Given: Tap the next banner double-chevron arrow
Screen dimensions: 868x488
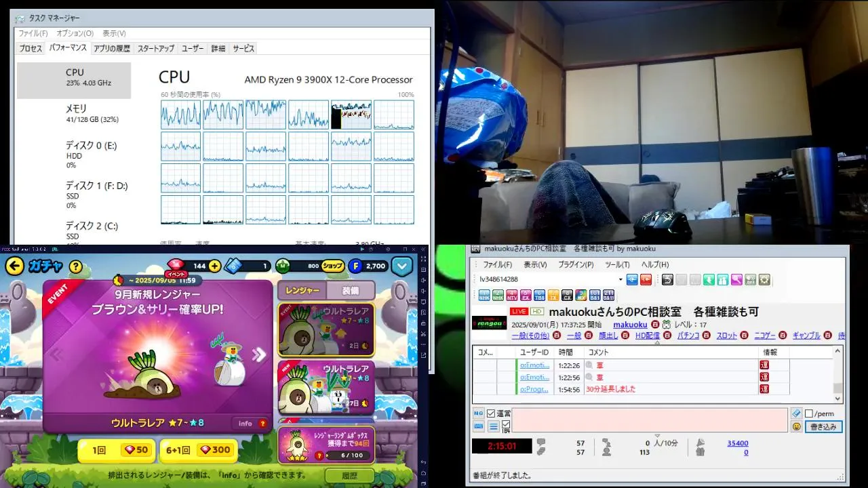Looking at the screenshot, I should pos(258,354).
